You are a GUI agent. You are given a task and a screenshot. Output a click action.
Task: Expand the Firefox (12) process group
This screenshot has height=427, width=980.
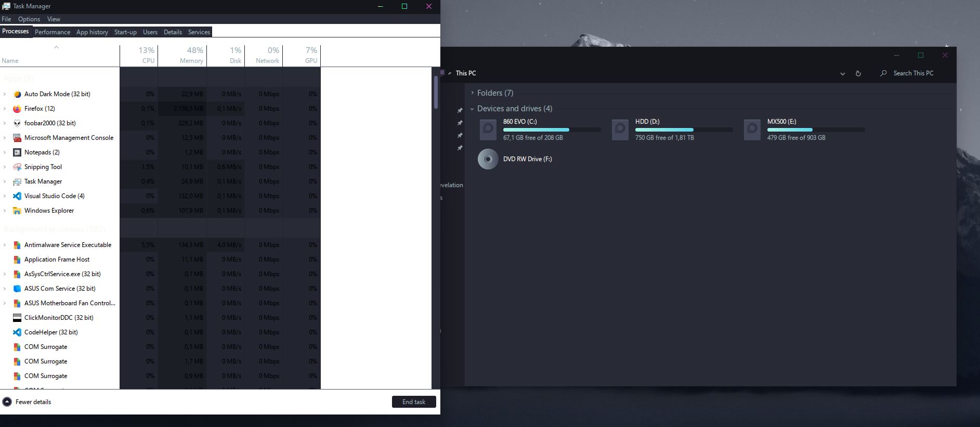[x=5, y=109]
